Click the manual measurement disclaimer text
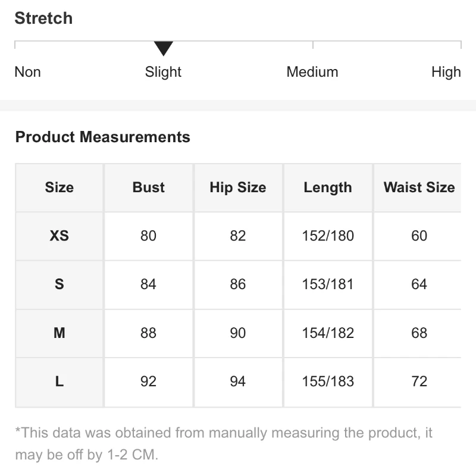The height and width of the screenshot is (476, 476). click(224, 443)
